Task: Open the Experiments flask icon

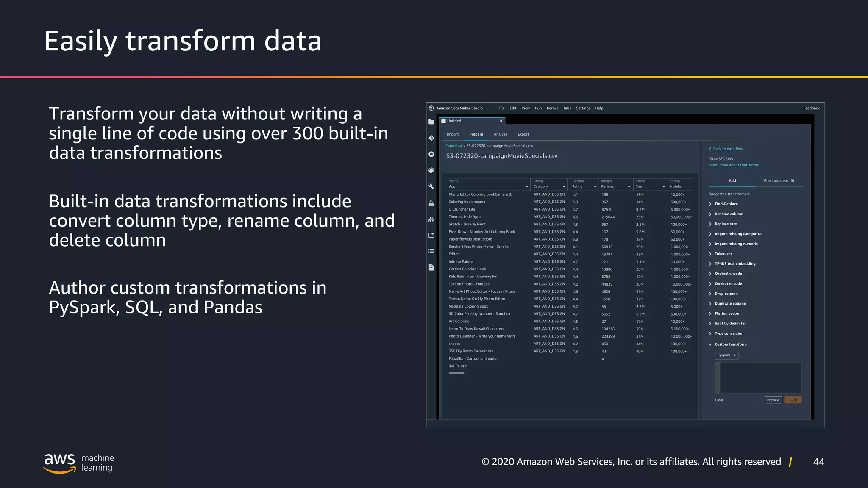Action: click(x=431, y=203)
